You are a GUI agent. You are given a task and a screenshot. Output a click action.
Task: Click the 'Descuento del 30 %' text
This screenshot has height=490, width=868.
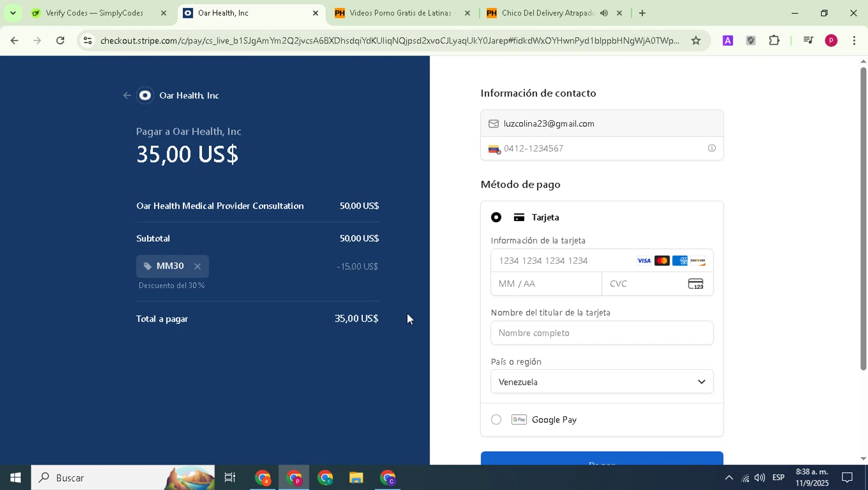(x=172, y=286)
